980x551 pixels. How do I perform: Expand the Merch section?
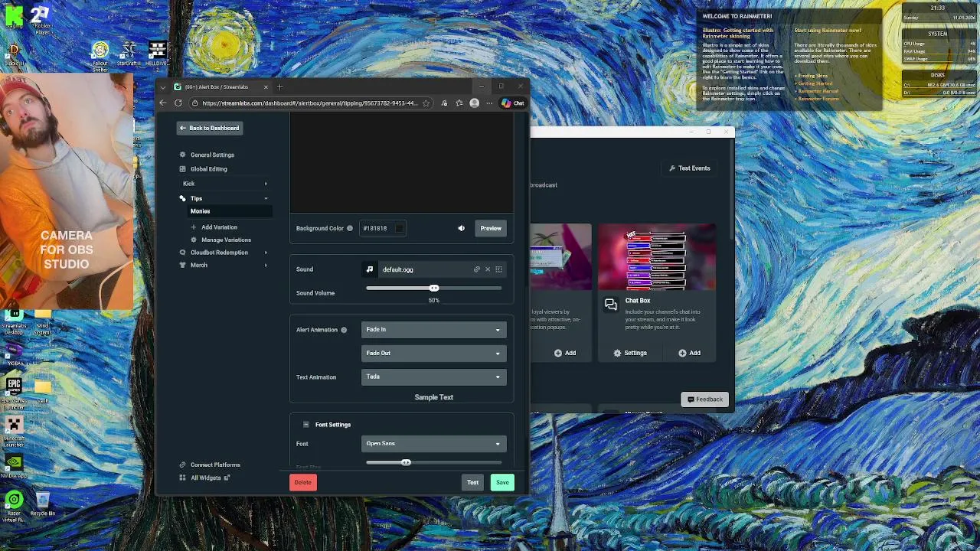pyautogui.click(x=266, y=265)
